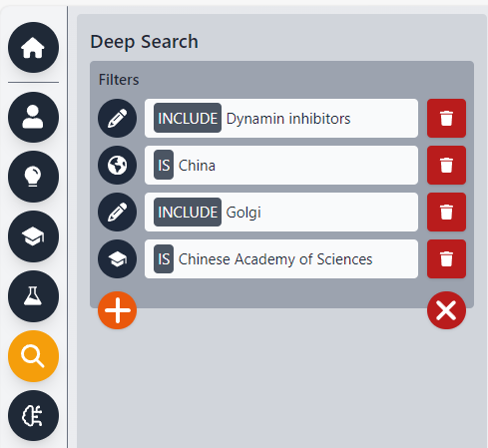Remove the Golgi filter with trash button

click(x=446, y=212)
